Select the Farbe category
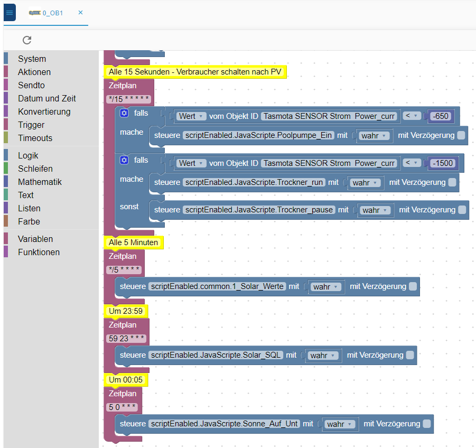 (29, 221)
